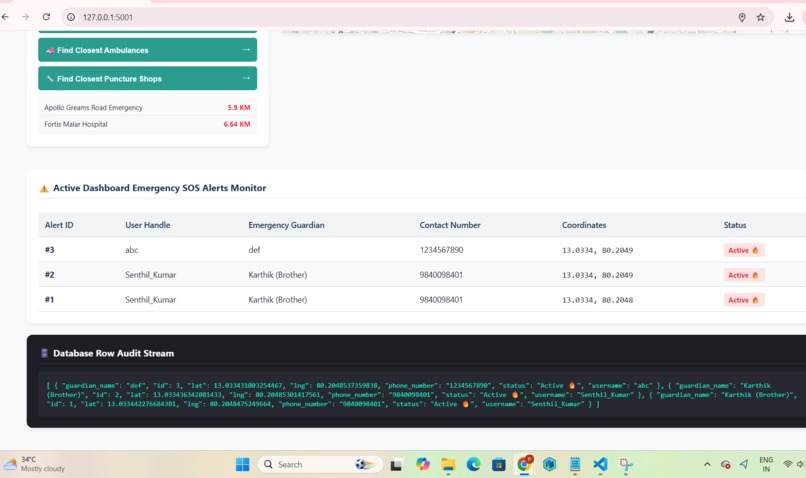Click the Contact Number column header
Image resolution: width=806 pixels, height=478 pixels.
tap(450, 225)
